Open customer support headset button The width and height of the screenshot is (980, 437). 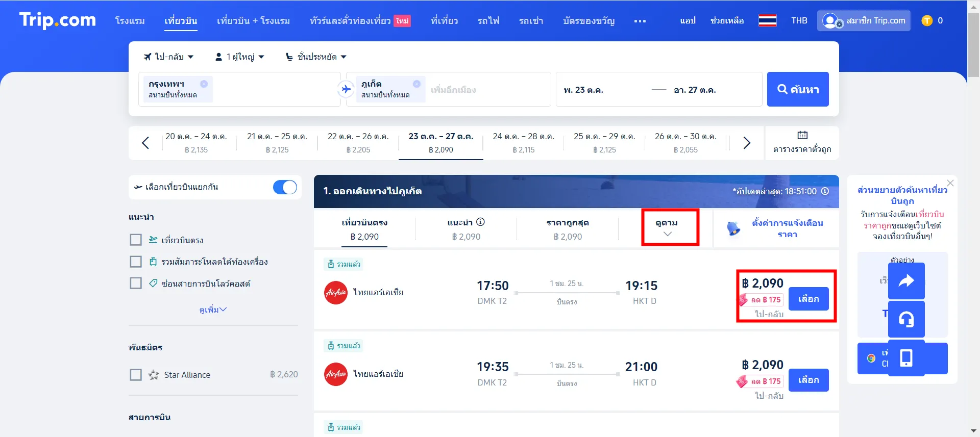tap(906, 319)
